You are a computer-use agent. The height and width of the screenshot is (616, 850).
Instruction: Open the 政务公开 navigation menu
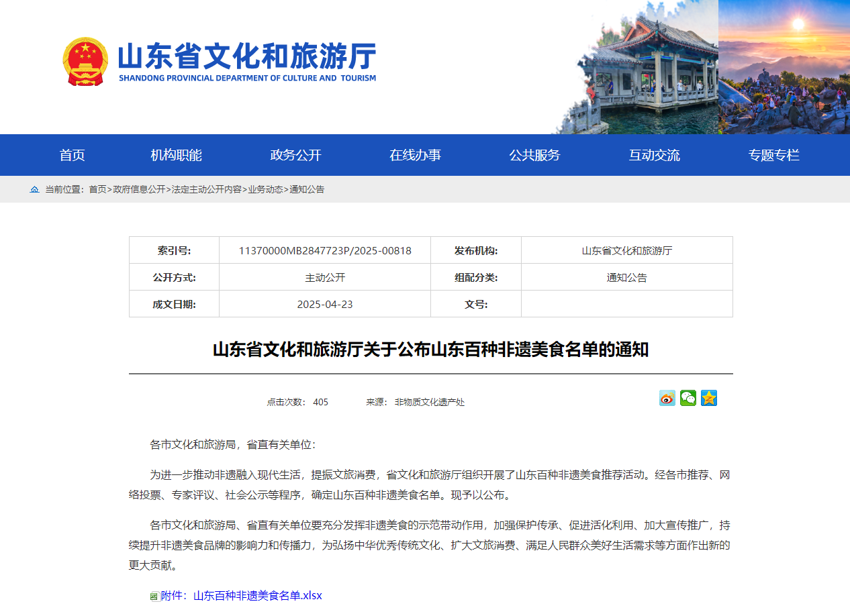[x=296, y=155]
